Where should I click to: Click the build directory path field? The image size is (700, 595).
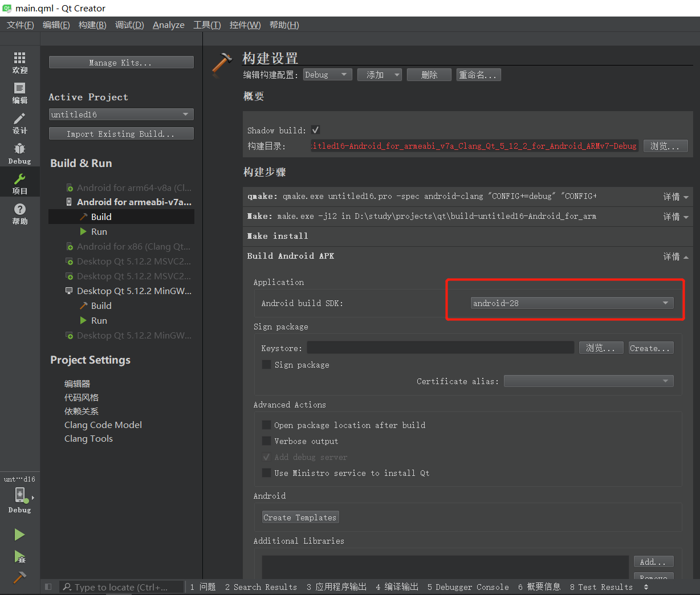(474, 146)
